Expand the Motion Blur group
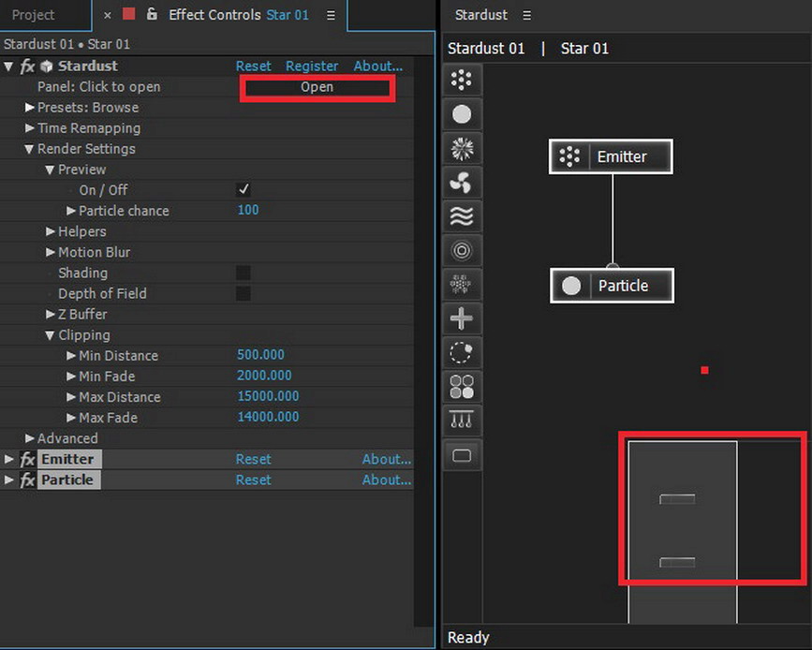 point(51,252)
